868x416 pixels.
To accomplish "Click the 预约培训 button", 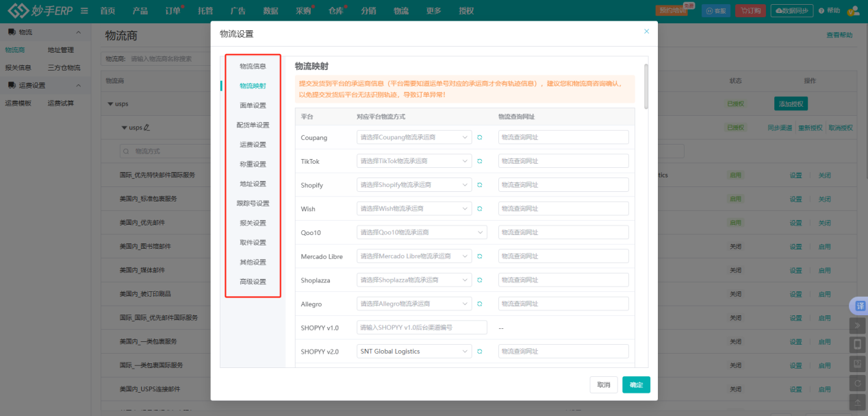I will click(x=672, y=11).
